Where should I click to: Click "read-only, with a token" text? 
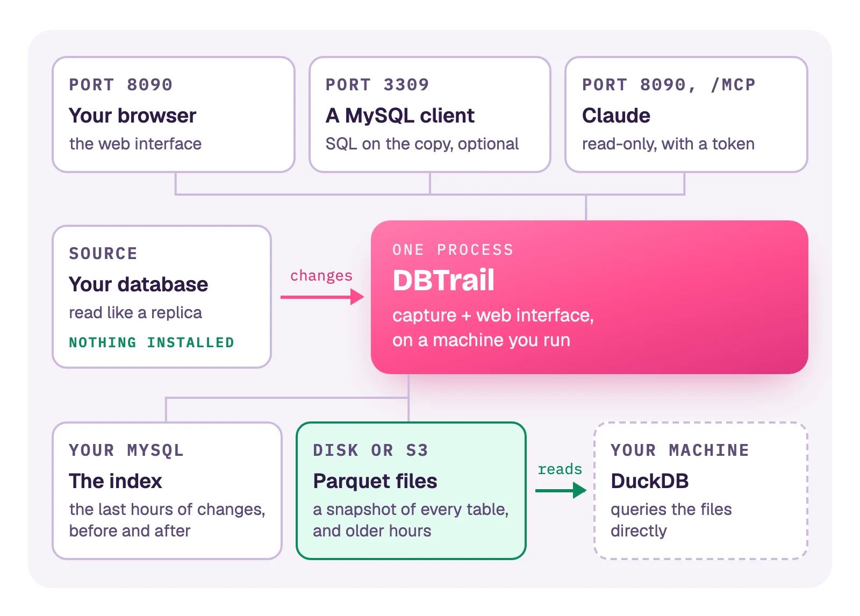pos(668,144)
